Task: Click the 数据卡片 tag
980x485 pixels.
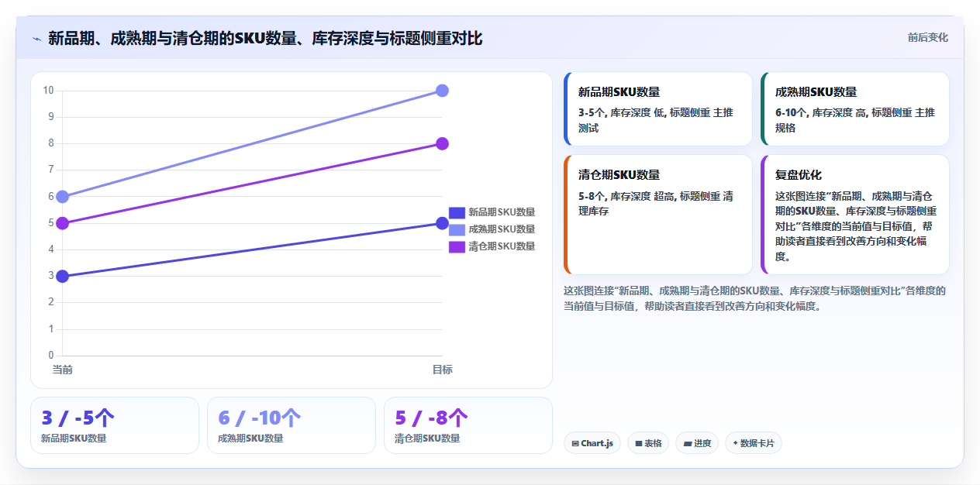Action: [754, 443]
